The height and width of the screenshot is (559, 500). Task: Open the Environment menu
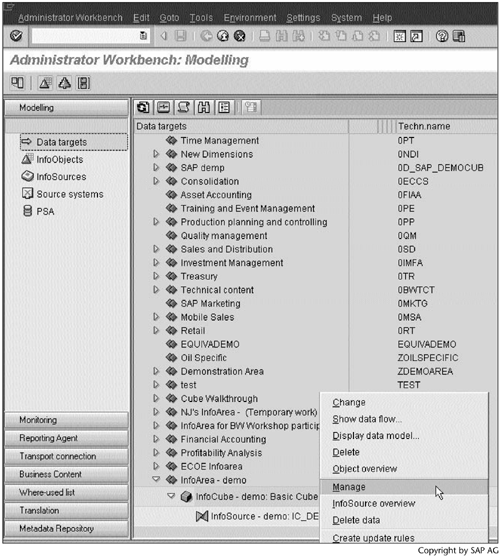tap(250, 17)
